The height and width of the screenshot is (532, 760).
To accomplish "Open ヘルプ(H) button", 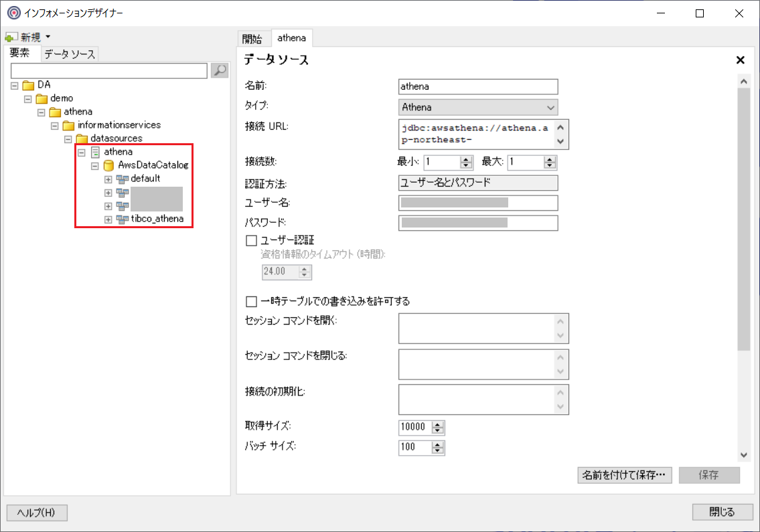I will tap(37, 513).
